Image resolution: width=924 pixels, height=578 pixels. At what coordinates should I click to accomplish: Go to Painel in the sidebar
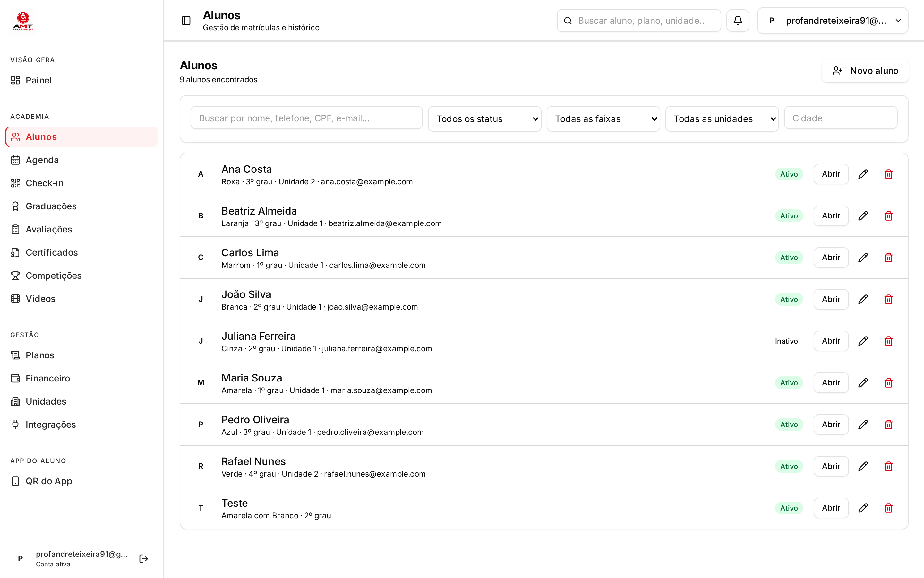pos(81,80)
